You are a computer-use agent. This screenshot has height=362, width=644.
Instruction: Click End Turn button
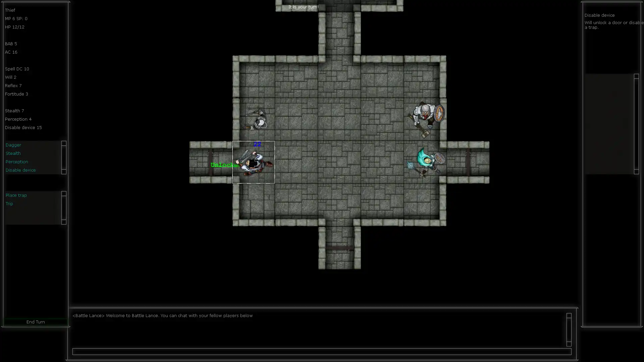coord(35,322)
